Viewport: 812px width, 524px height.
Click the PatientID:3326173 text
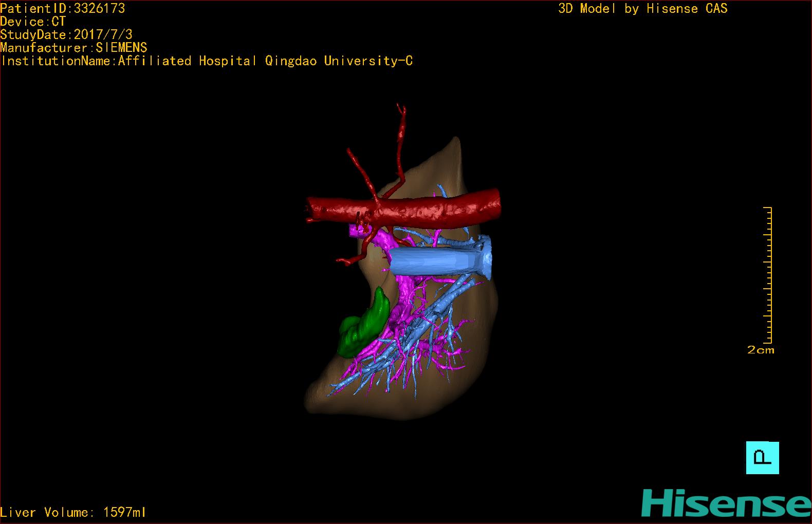point(62,8)
